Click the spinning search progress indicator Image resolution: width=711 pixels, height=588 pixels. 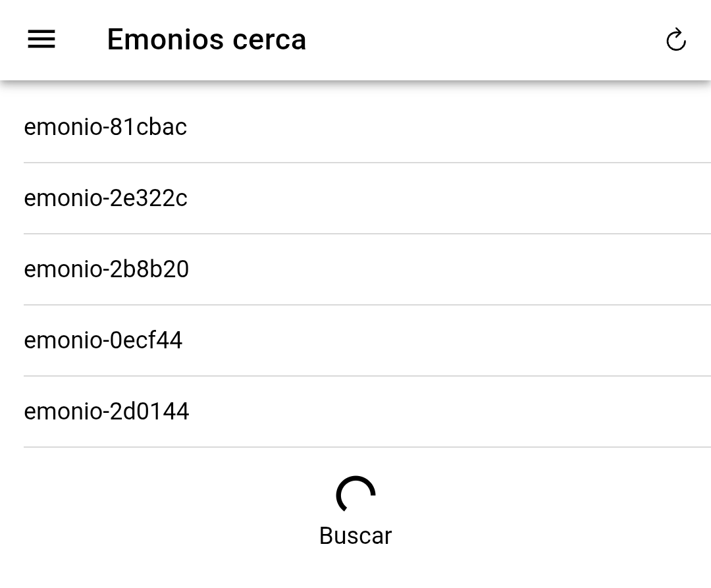pyautogui.click(x=355, y=493)
